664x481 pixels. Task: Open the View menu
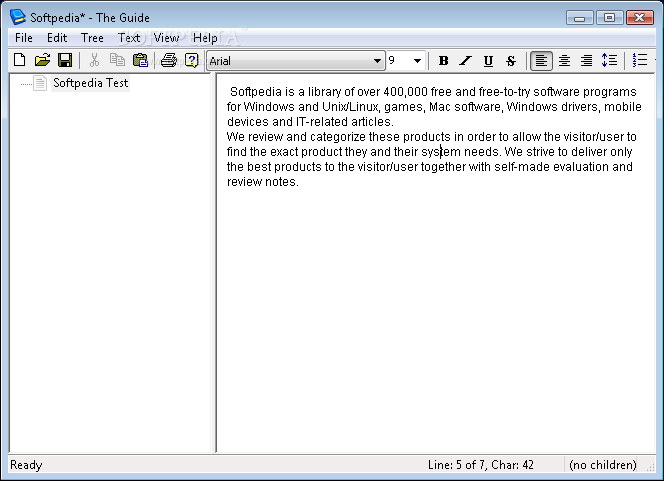click(x=166, y=38)
